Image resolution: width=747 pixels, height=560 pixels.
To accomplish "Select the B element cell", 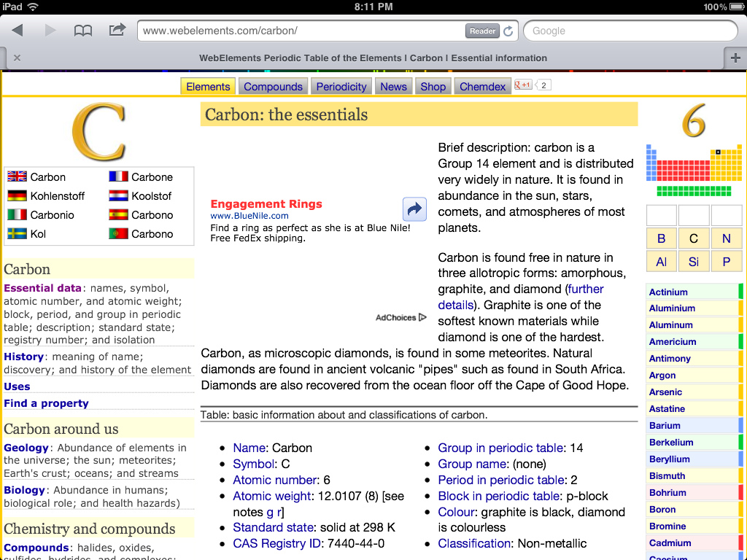I will coord(661,238).
